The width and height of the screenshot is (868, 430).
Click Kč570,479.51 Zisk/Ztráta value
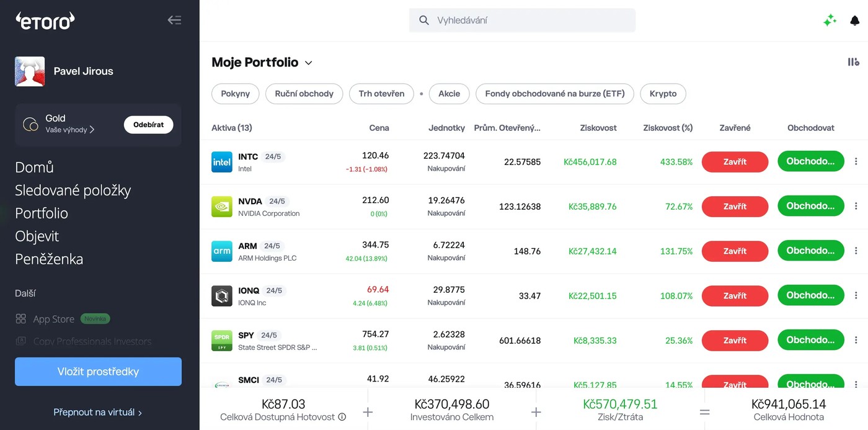coord(620,404)
